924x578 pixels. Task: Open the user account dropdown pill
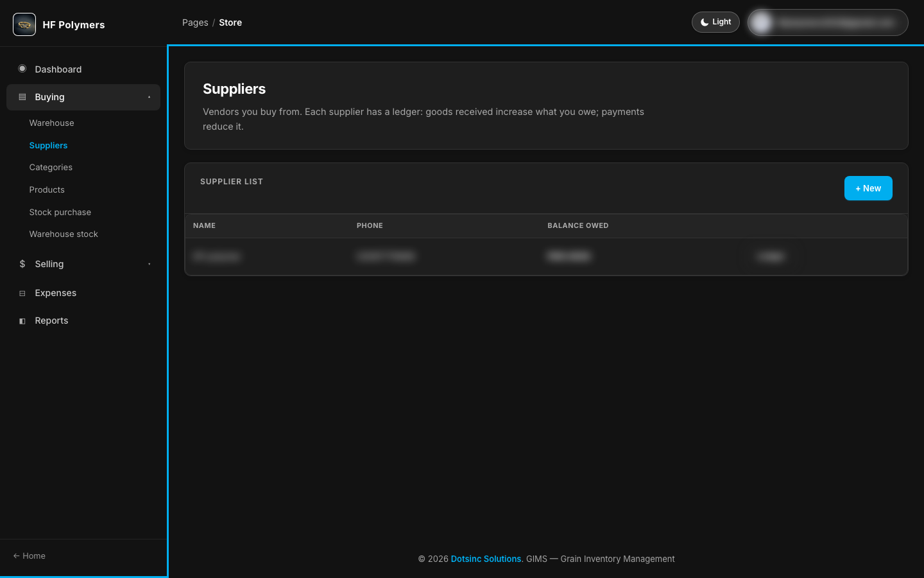coord(828,22)
